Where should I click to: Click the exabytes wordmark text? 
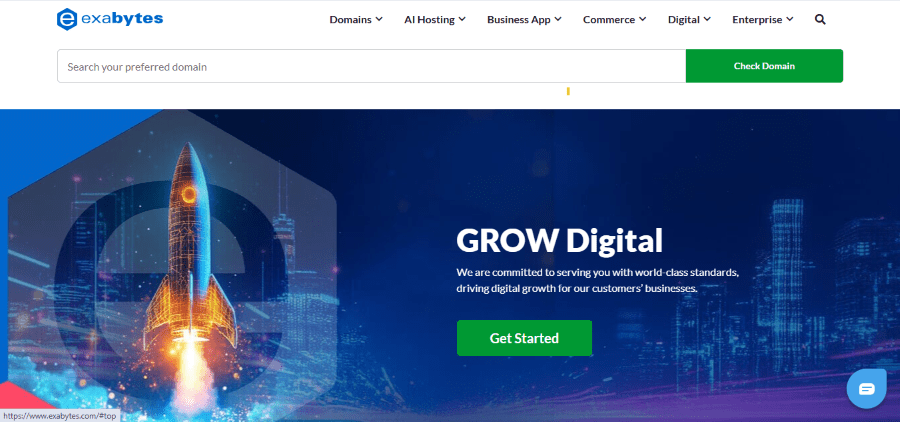(x=122, y=19)
